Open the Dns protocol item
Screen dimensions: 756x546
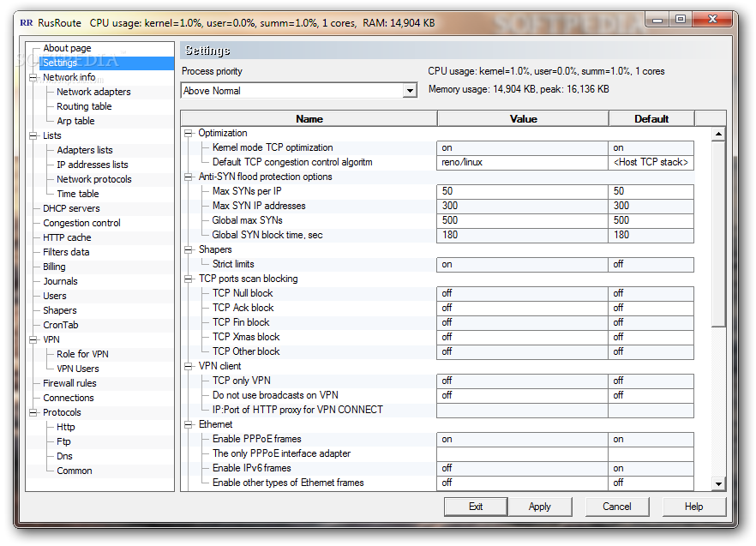(x=64, y=456)
